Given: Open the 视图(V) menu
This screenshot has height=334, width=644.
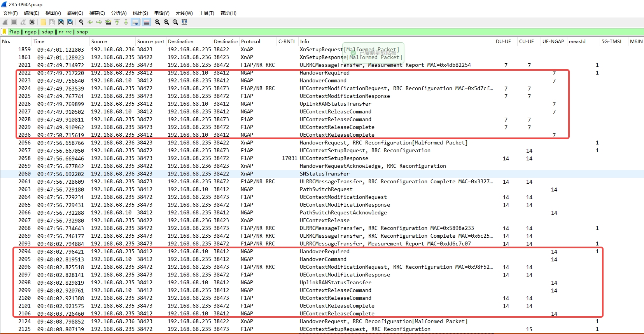Looking at the screenshot, I should [x=53, y=13].
